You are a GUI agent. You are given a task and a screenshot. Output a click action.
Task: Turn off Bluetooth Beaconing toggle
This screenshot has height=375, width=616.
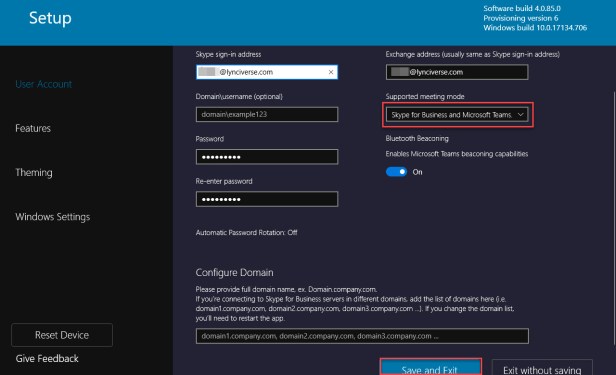396,172
